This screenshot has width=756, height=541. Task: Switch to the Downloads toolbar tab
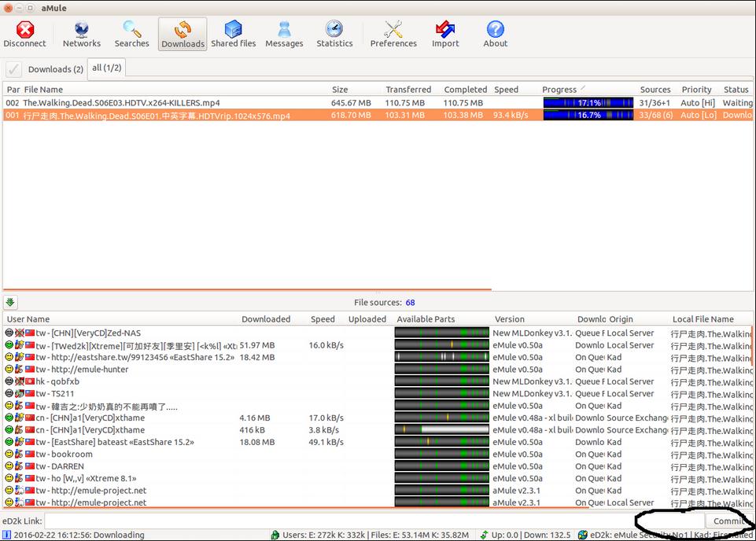(x=183, y=35)
